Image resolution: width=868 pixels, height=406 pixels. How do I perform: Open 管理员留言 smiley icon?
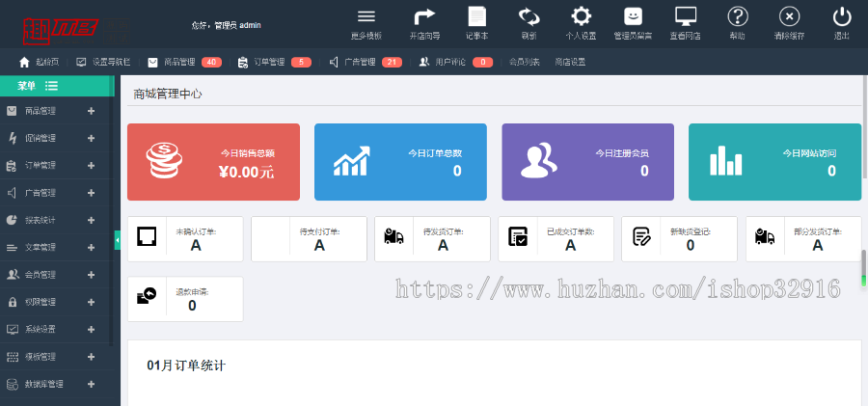pos(633,16)
